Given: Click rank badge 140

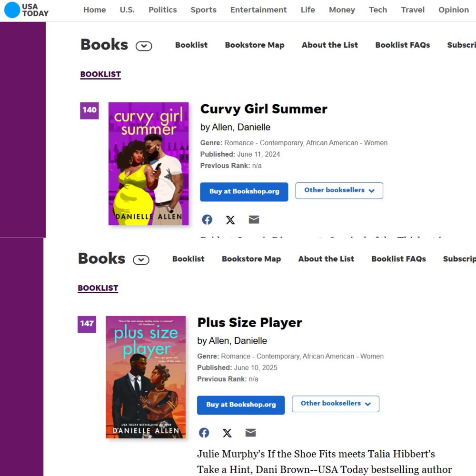Looking at the screenshot, I should 89,110.
